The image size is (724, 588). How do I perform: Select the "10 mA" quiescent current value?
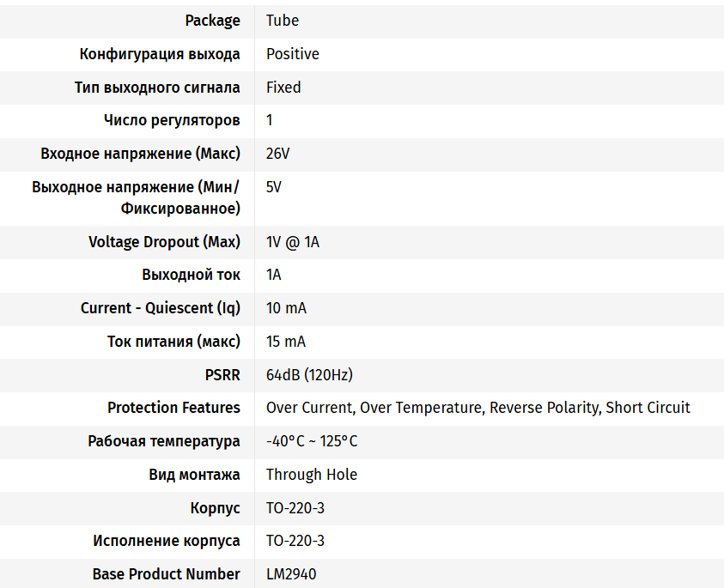(286, 308)
